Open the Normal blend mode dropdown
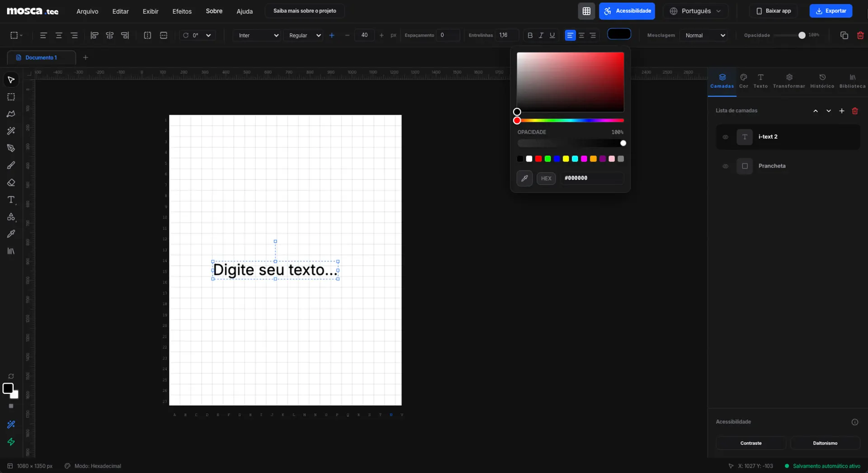Image resolution: width=868 pixels, height=473 pixels. pos(704,35)
